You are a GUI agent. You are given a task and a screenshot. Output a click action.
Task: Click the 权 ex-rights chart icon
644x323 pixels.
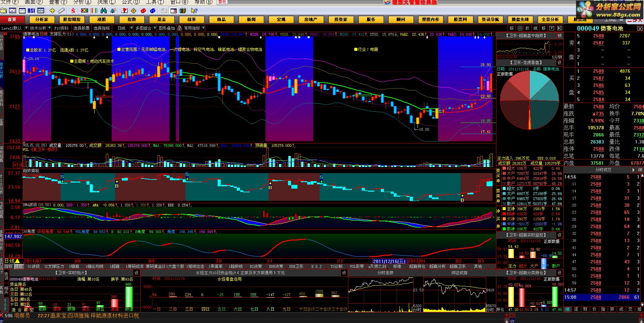click(x=527, y=28)
